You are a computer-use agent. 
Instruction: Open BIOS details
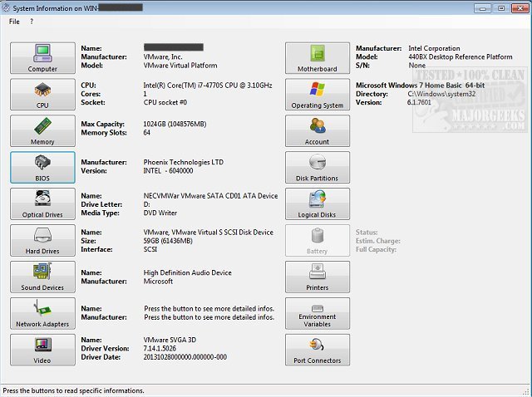pyautogui.click(x=43, y=167)
